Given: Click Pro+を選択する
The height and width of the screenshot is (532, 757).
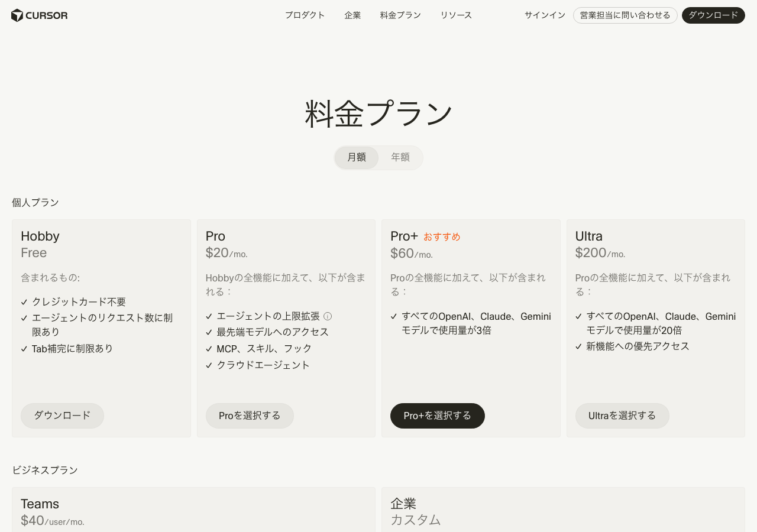Looking at the screenshot, I should coord(437,416).
